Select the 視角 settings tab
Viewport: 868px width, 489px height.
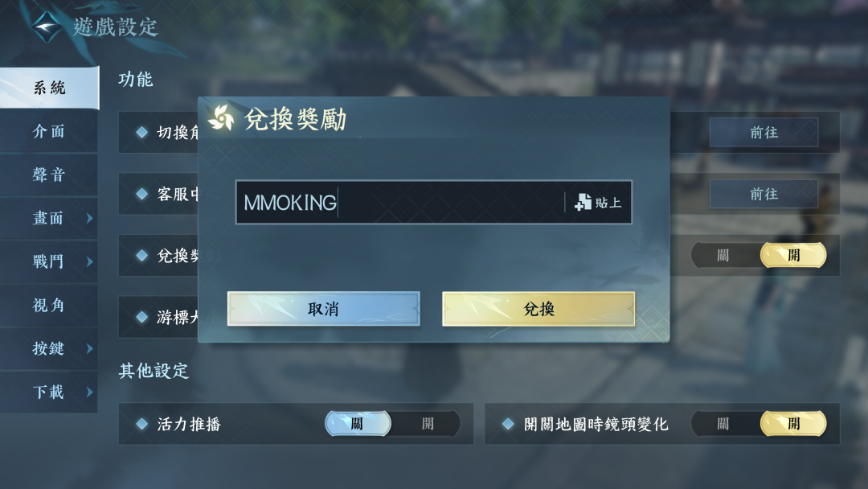pyautogui.click(x=49, y=305)
